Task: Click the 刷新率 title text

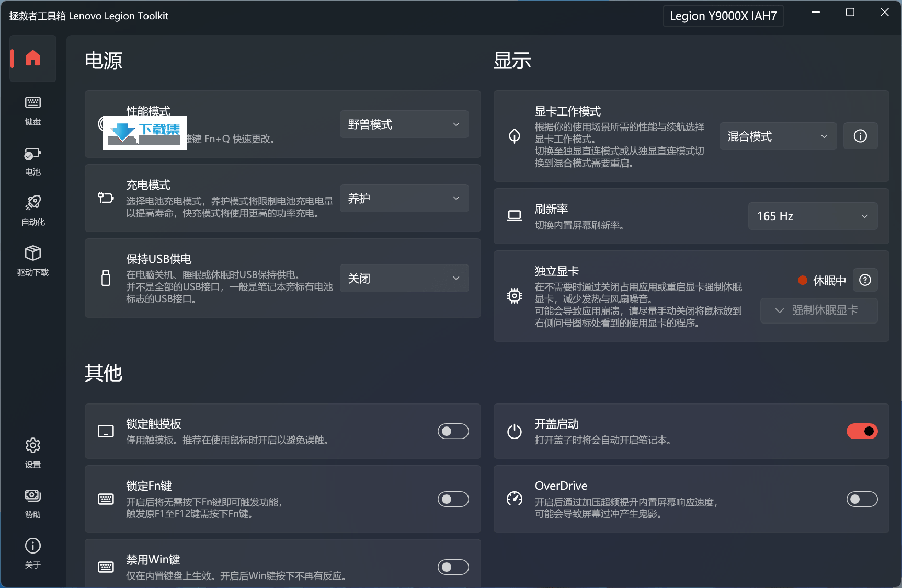Action: tap(551, 209)
